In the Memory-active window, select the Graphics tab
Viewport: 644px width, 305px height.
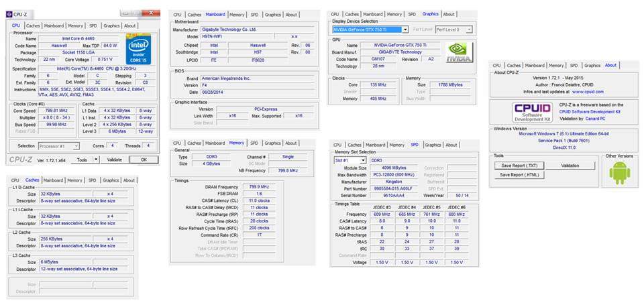[273, 143]
